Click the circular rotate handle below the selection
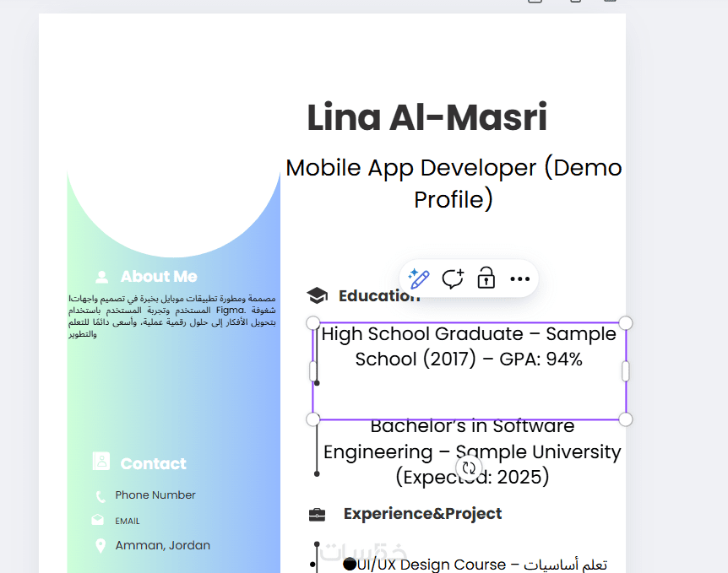The image size is (728, 573). [x=470, y=468]
